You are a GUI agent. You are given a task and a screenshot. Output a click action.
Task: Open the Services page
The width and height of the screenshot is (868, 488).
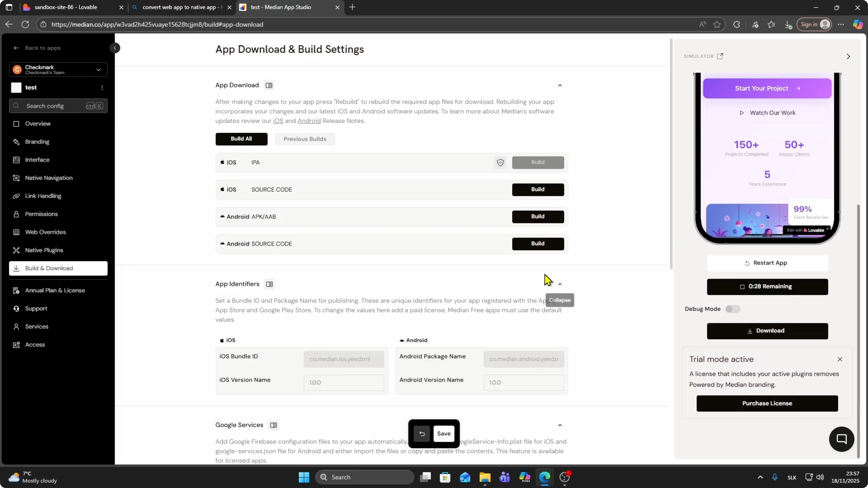[58, 327]
